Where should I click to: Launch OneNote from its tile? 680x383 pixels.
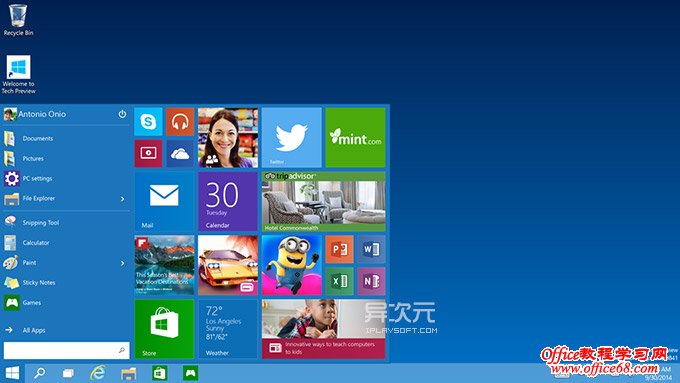point(371,281)
